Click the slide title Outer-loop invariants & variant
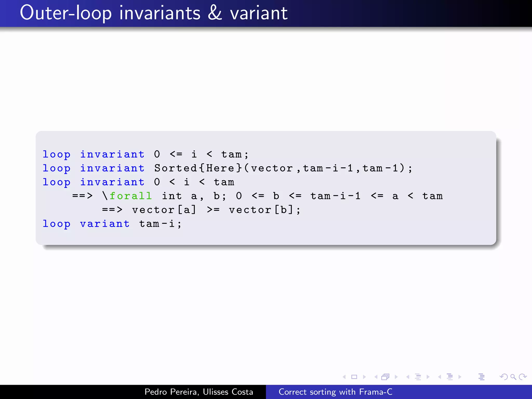The width and height of the screenshot is (532, 399). [x=154, y=13]
